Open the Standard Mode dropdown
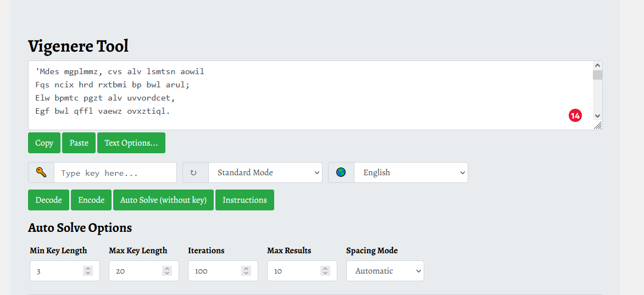The width and height of the screenshot is (644, 295). 265,172
